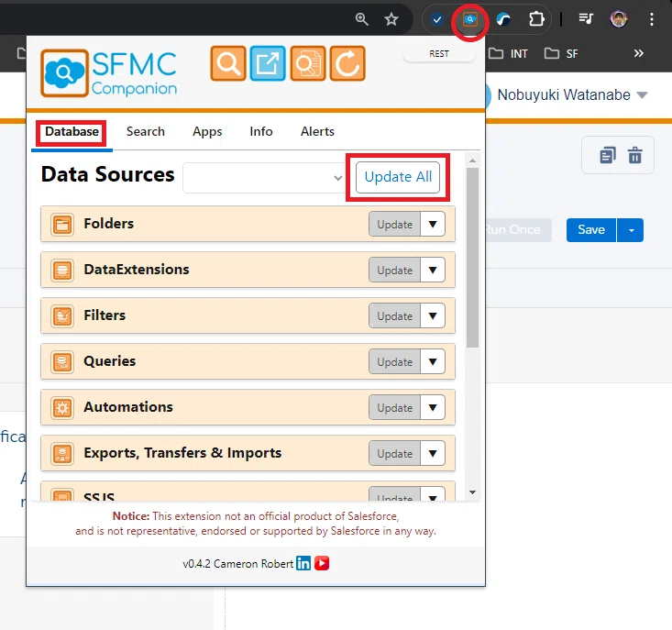
Task: Open the blue external link popout icon
Action: 268,63
